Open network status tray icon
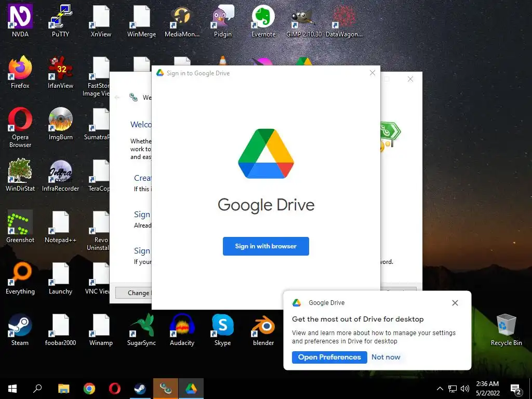The height and width of the screenshot is (399, 532). pos(453,389)
